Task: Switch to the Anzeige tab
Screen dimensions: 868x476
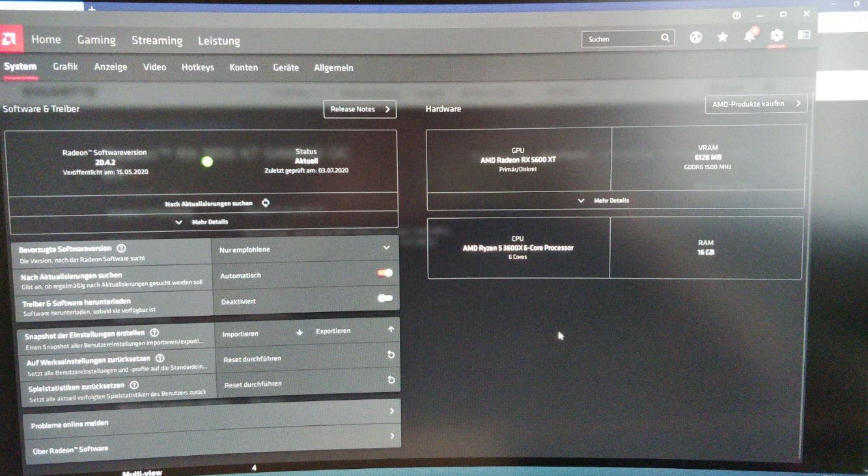Action: coord(111,67)
